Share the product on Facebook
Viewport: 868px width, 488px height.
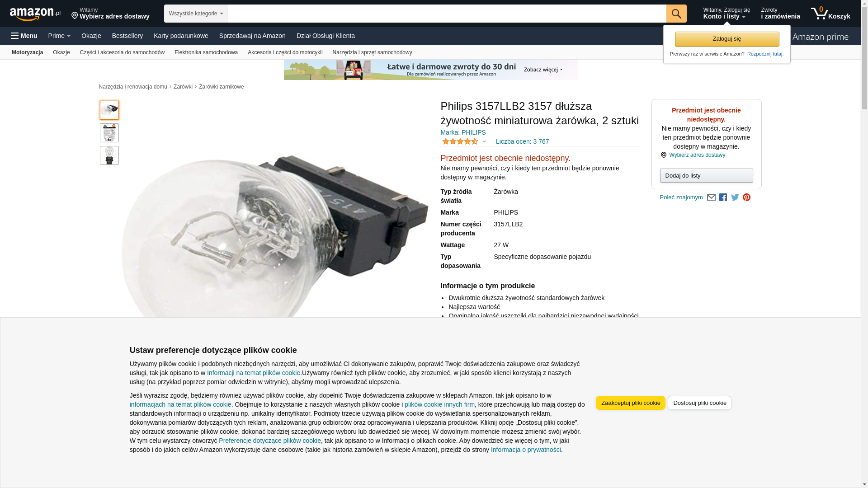pos(723,197)
